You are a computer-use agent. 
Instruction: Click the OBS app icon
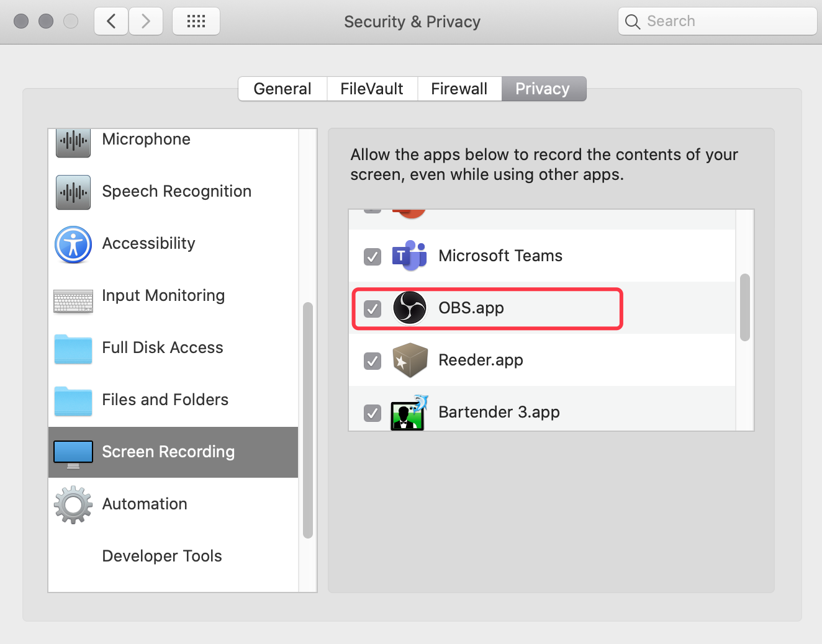(410, 308)
